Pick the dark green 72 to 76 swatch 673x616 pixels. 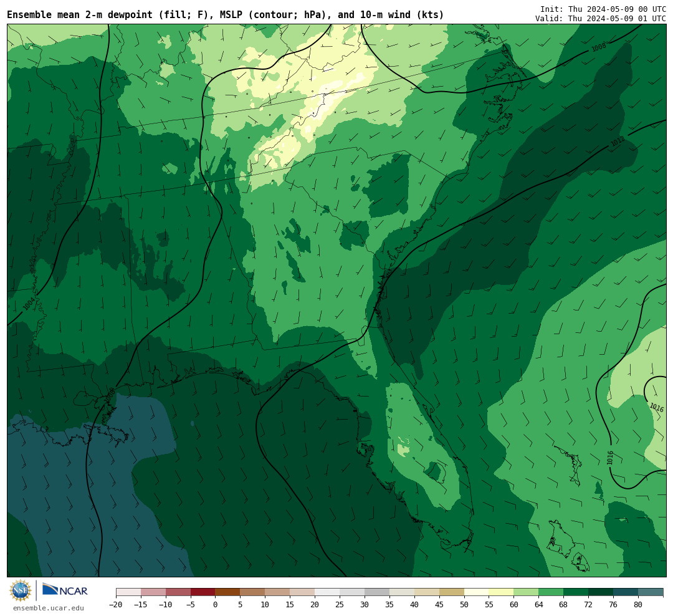coord(601,592)
